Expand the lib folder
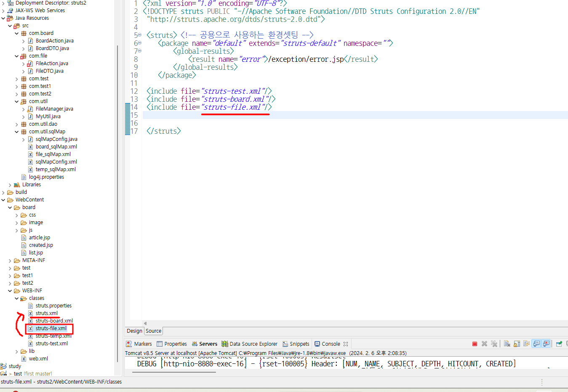568x392 pixels. [17, 351]
